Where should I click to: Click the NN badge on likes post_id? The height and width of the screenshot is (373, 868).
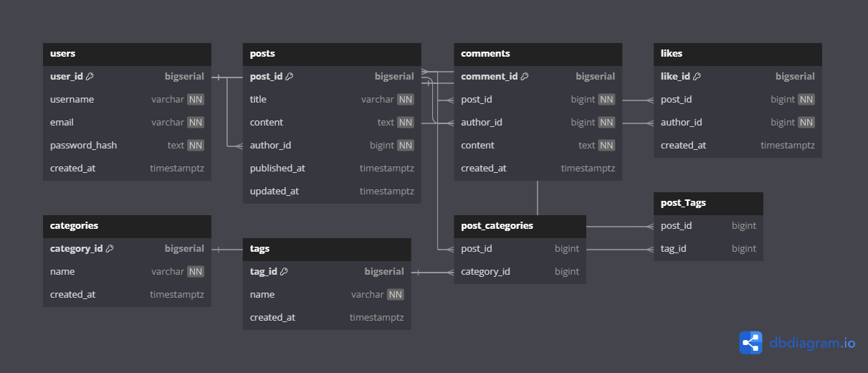pyautogui.click(x=806, y=100)
